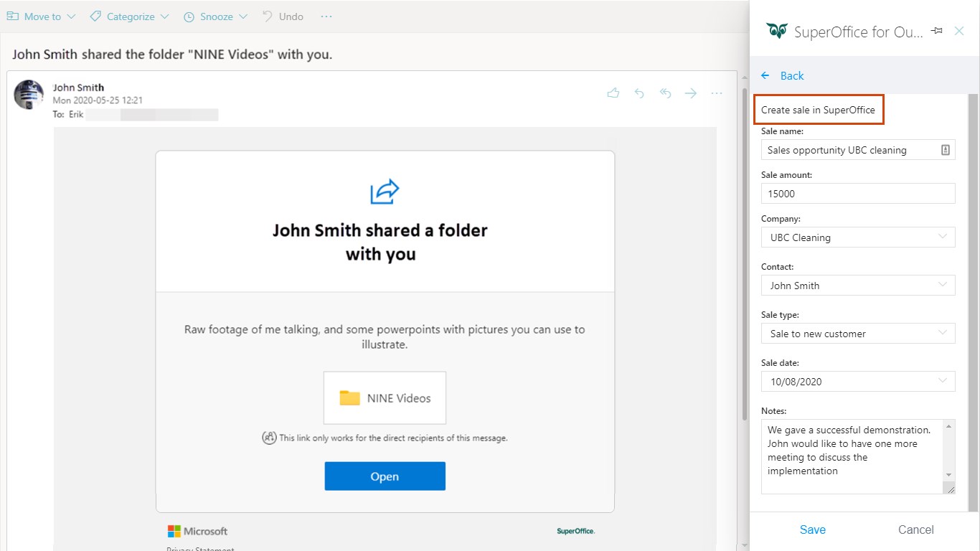Image resolution: width=980 pixels, height=551 pixels.
Task: Click the Notes scroll up arrow
Action: [x=949, y=427]
